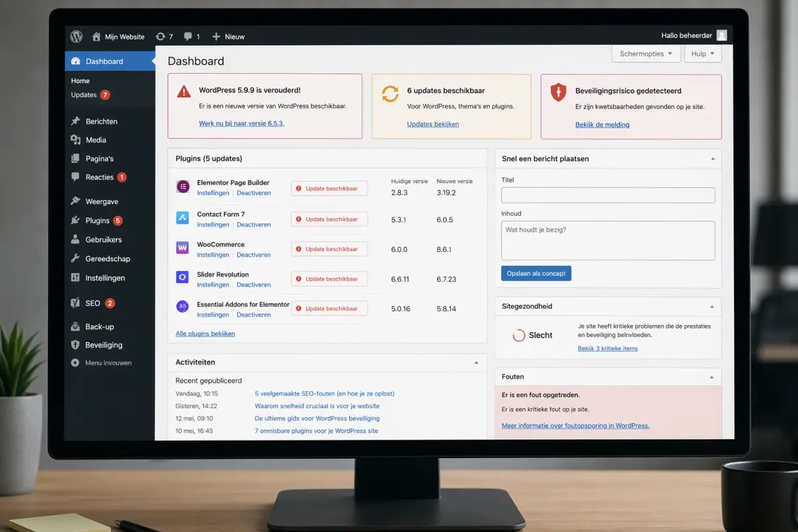Collapse the Fouten panel

713,377
